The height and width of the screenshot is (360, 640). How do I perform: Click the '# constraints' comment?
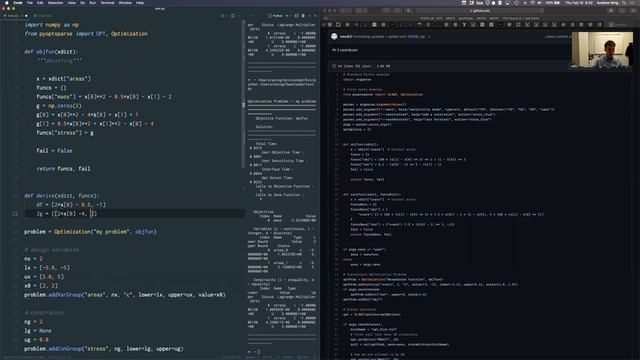[x=44, y=312]
